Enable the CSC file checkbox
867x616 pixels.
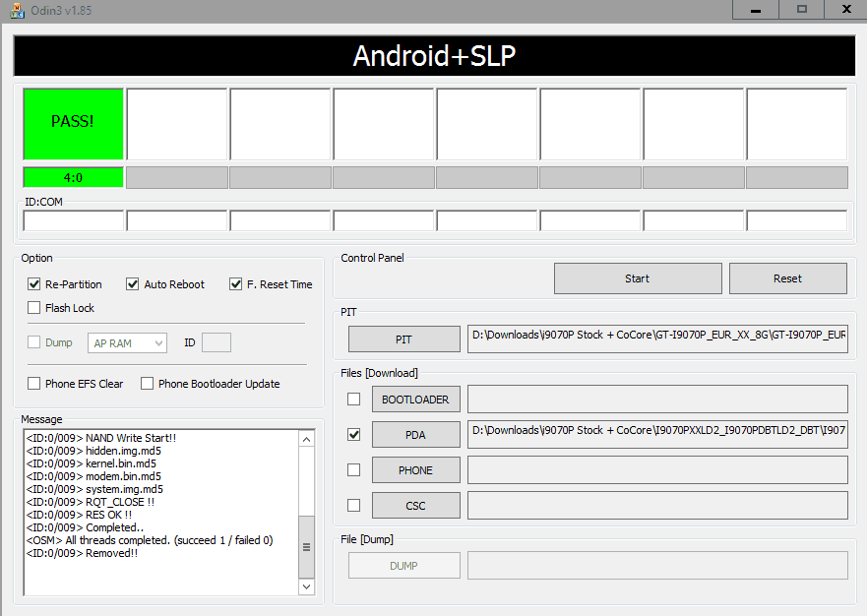click(x=353, y=505)
